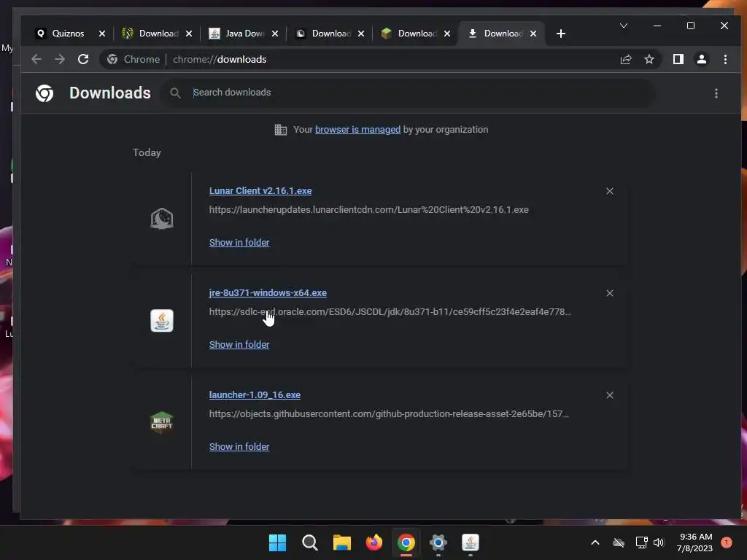Open the Java installer on the taskbar
747x560 pixels.
[471, 542]
